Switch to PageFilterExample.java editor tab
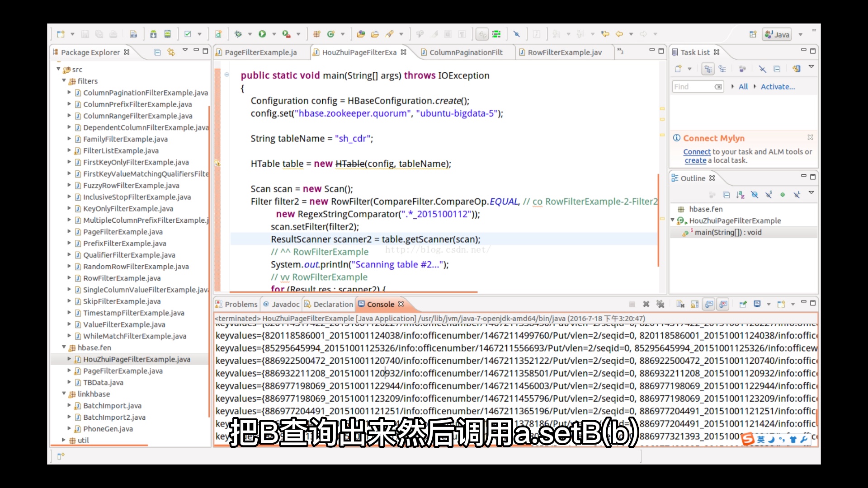The image size is (868, 488). point(260,52)
